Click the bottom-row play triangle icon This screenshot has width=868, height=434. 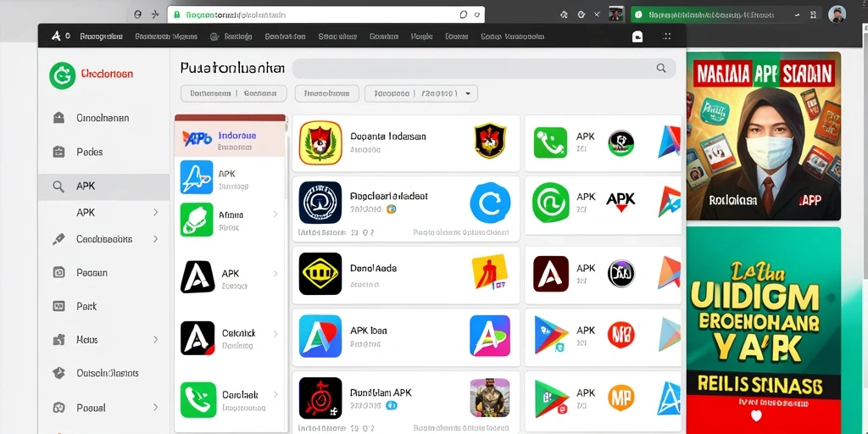pos(551,399)
